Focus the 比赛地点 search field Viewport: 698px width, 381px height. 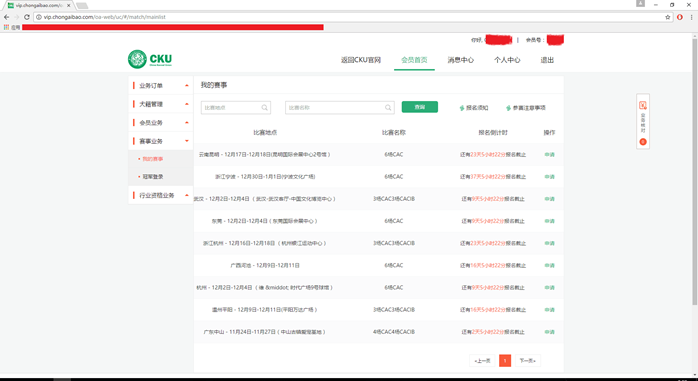(x=236, y=107)
